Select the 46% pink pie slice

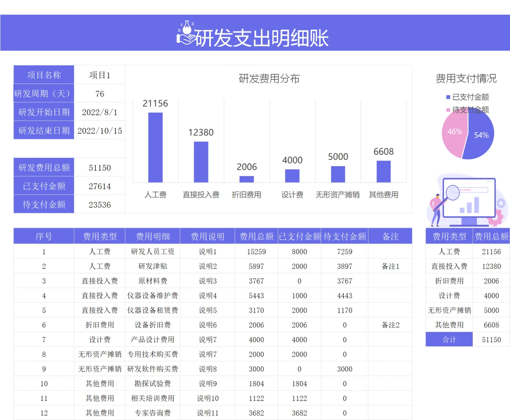click(x=454, y=132)
